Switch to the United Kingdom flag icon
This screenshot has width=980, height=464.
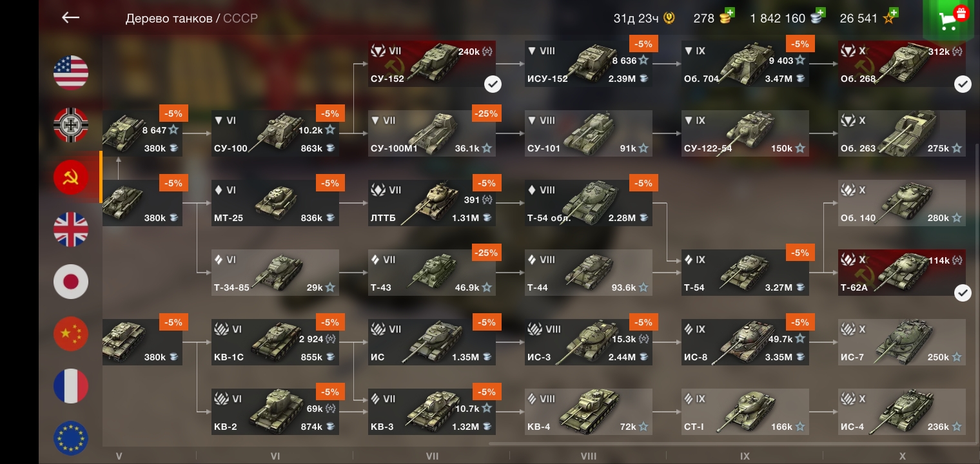coord(71,229)
